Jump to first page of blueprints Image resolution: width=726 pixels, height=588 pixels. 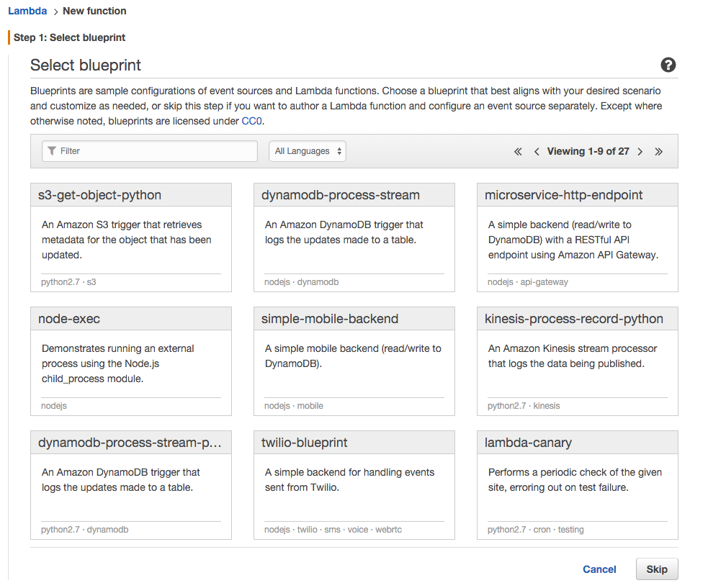pyautogui.click(x=518, y=151)
